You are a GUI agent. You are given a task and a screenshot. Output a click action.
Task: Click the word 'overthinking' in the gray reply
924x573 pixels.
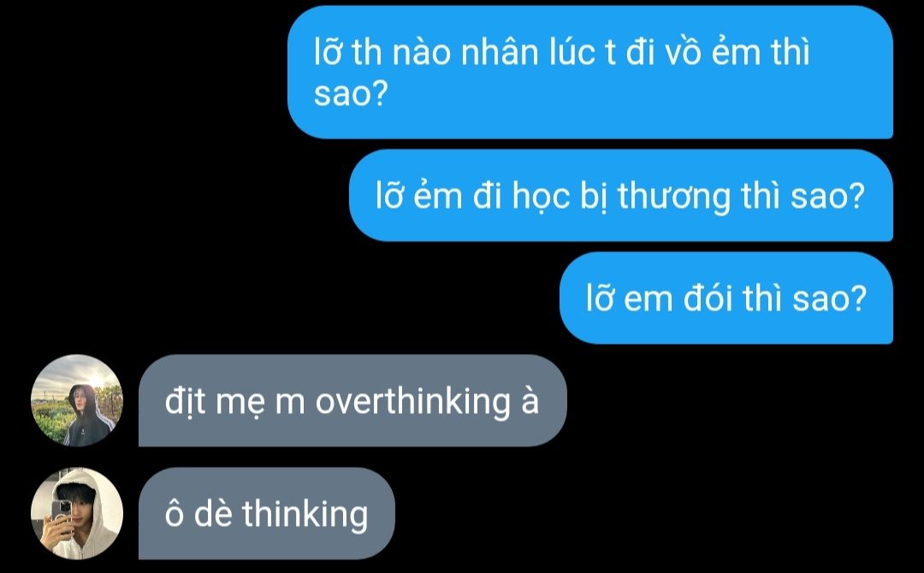(413, 403)
